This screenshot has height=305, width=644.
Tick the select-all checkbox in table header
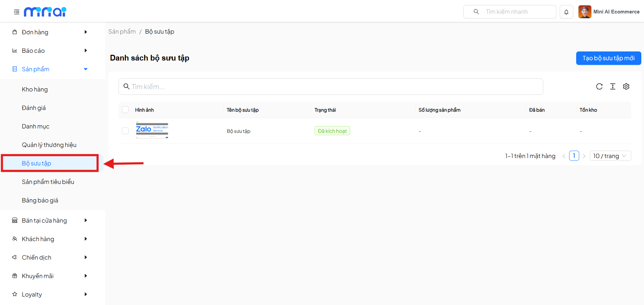(125, 110)
